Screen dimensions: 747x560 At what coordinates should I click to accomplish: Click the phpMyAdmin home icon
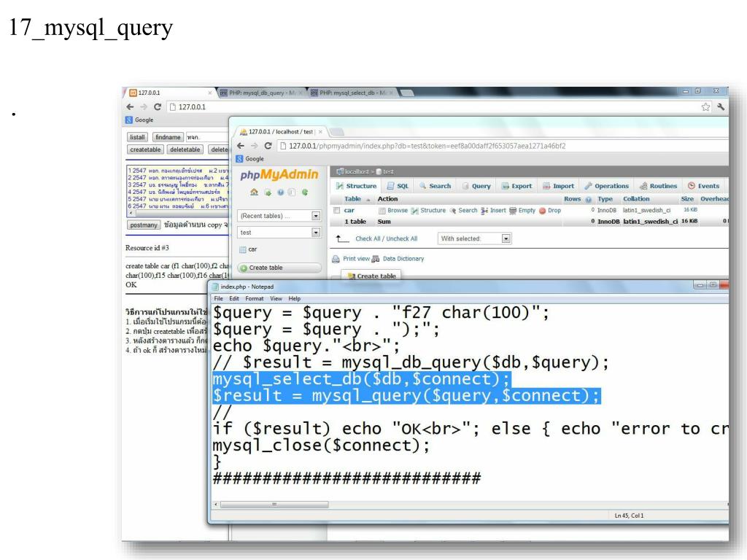point(254,192)
